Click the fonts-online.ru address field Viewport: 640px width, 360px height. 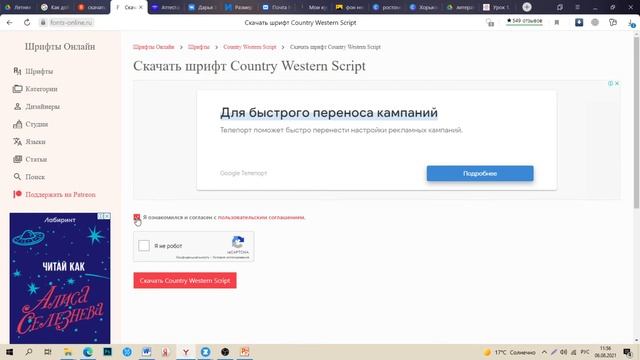pyautogui.click(x=71, y=22)
